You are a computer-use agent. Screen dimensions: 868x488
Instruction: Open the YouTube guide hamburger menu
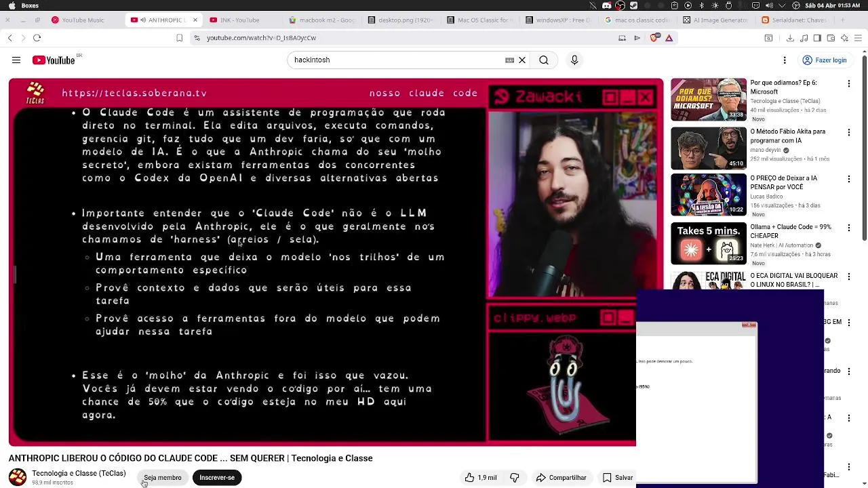point(16,60)
